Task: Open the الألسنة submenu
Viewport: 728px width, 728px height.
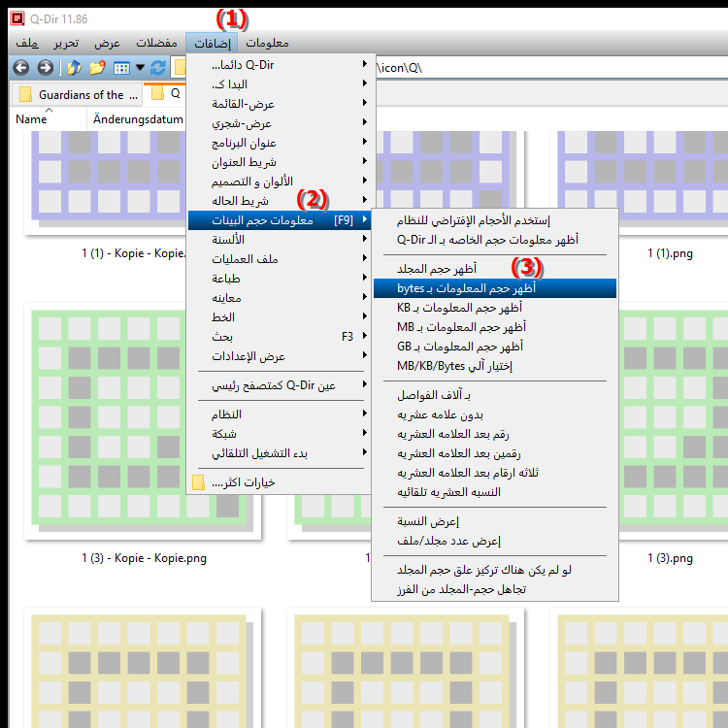Action: [x=279, y=240]
